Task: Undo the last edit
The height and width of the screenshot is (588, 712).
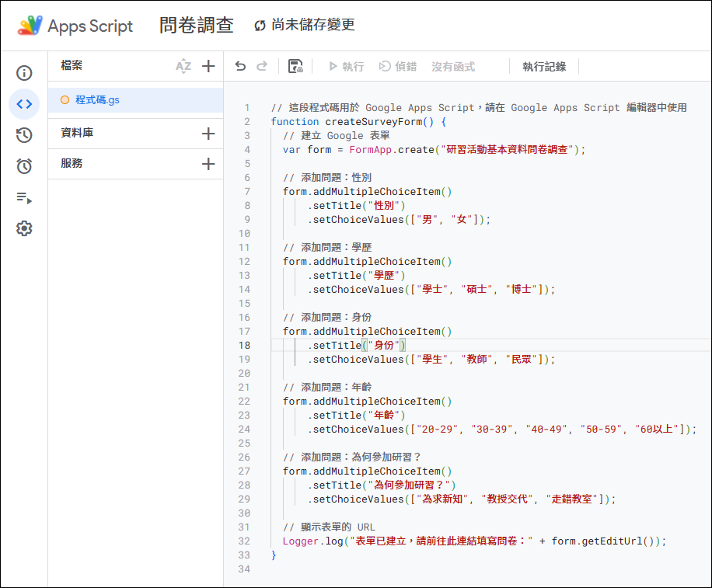Action: coord(240,66)
